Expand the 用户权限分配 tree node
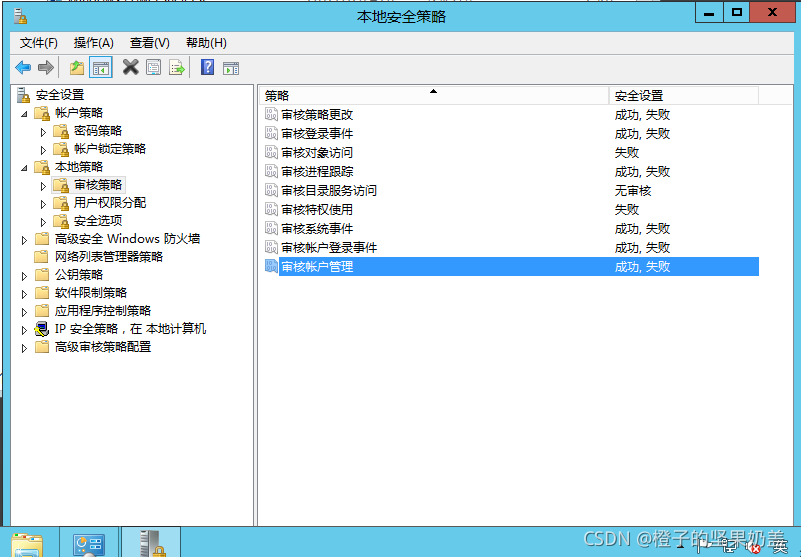 (43, 204)
